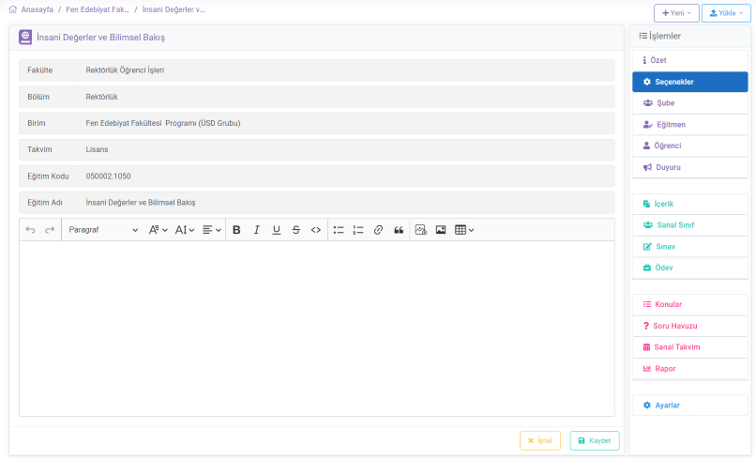This screenshot has height=460, width=756.
Task: Open the Yükle dropdown button
Action: coord(726,13)
